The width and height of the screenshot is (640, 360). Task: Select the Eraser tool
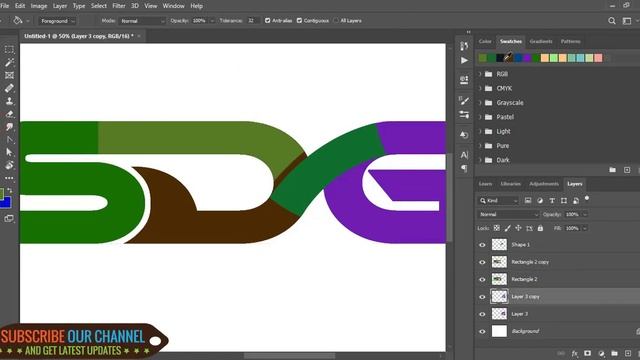coord(9,114)
